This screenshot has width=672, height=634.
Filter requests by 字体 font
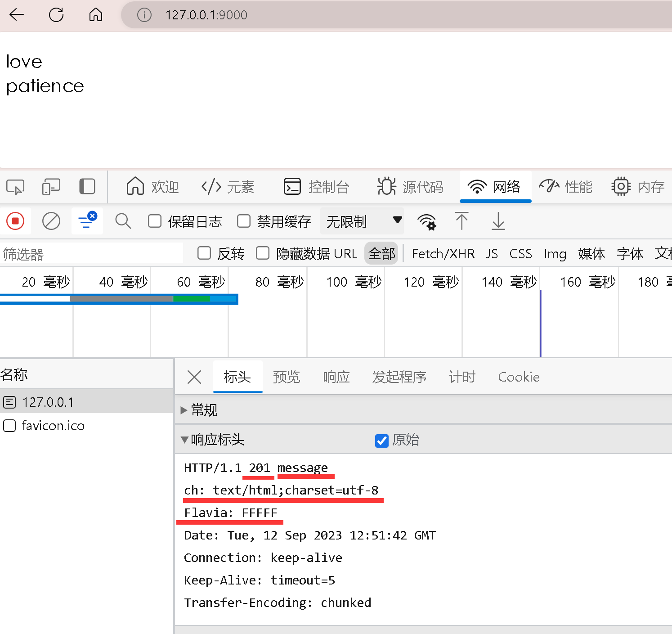(x=630, y=254)
